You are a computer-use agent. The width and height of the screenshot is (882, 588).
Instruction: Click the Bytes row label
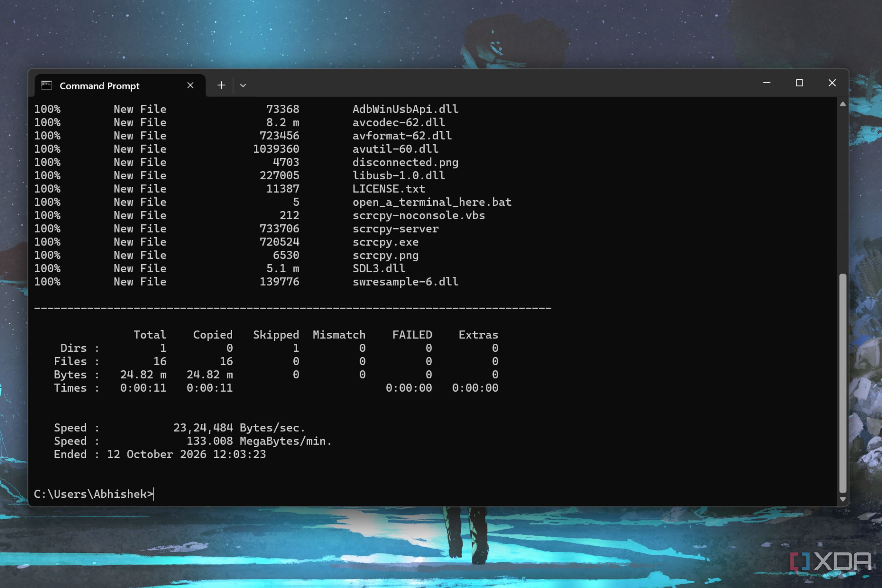click(70, 375)
